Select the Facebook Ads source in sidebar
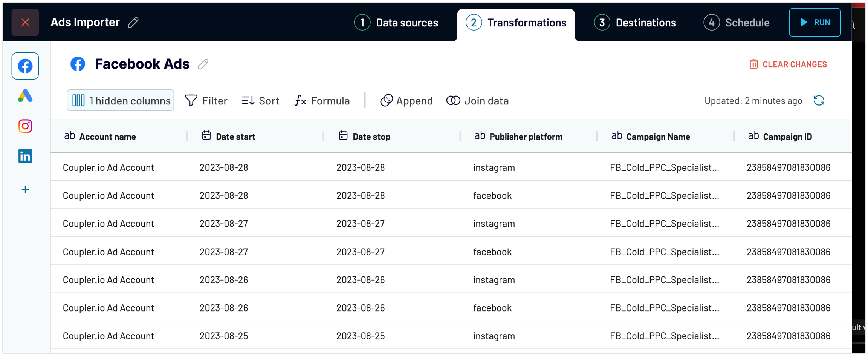The width and height of the screenshot is (868, 356). click(25, 66)
